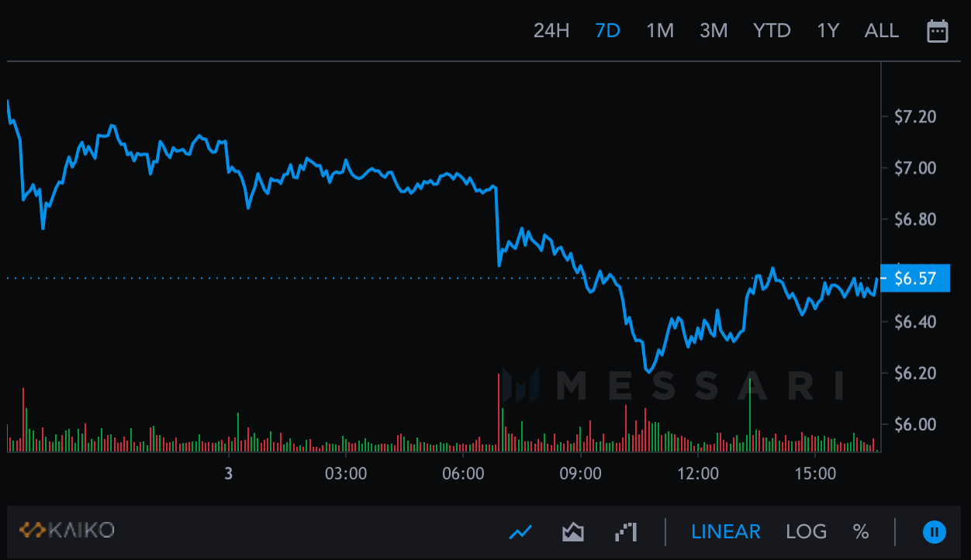Show the ALL-time chart
Viewport: 971px width, 560px height.
[881, 30]
